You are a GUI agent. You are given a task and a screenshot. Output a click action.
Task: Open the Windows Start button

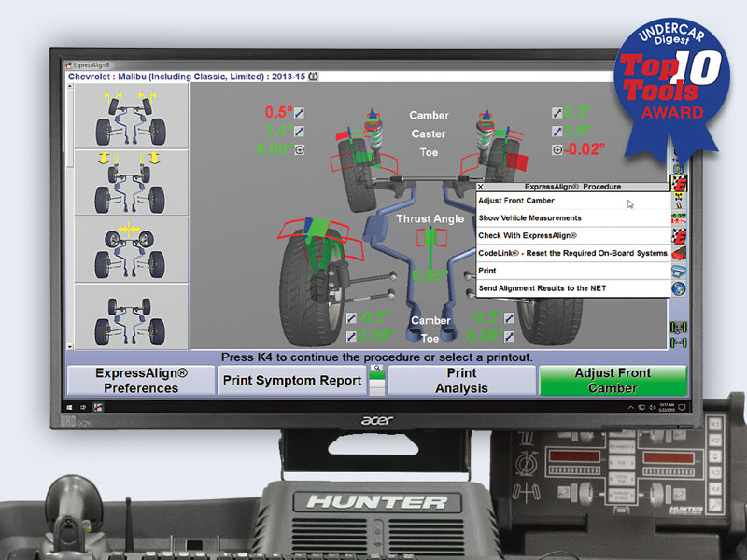pyautogui.click(x=71, y=407)
